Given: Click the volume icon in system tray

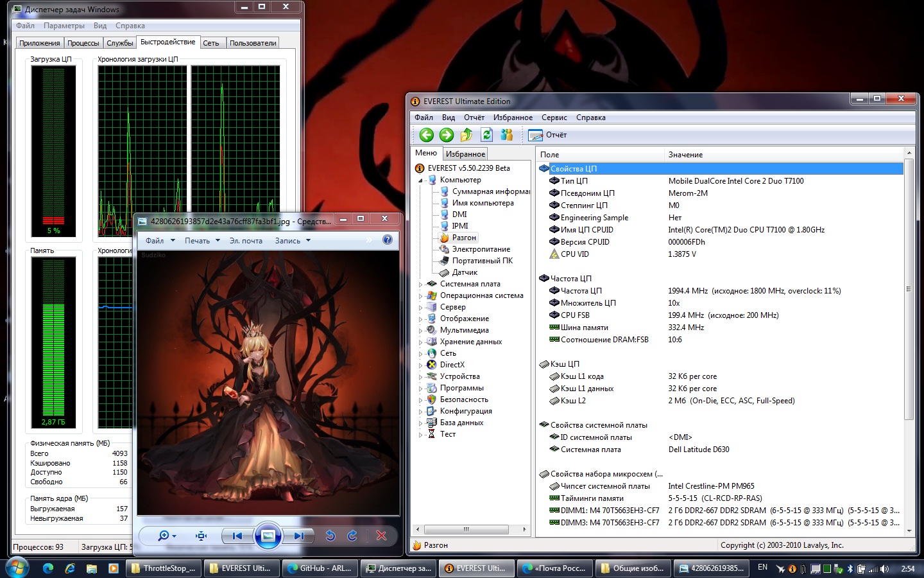Looking at the screenshot, I should [x=885, y=568].
